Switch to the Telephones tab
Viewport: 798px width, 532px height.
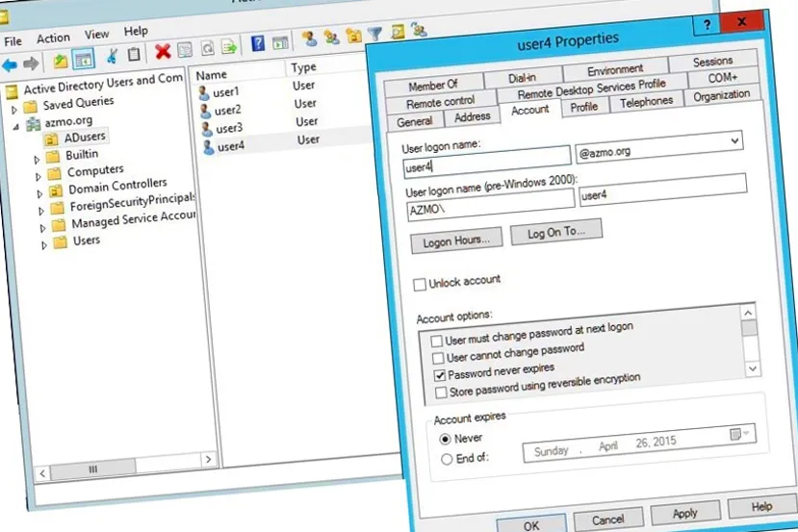coord(646,102)
